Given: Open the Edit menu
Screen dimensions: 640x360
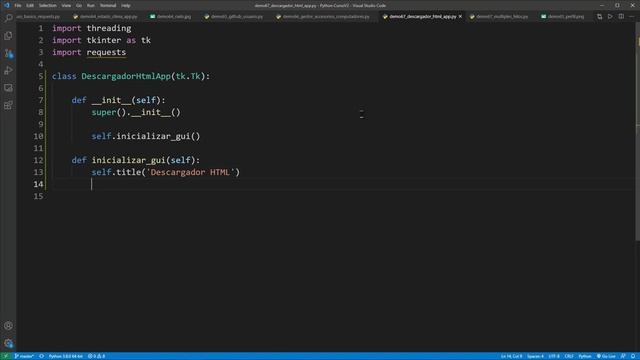Looking at the screenshot, I should click(x=30, y=6).
